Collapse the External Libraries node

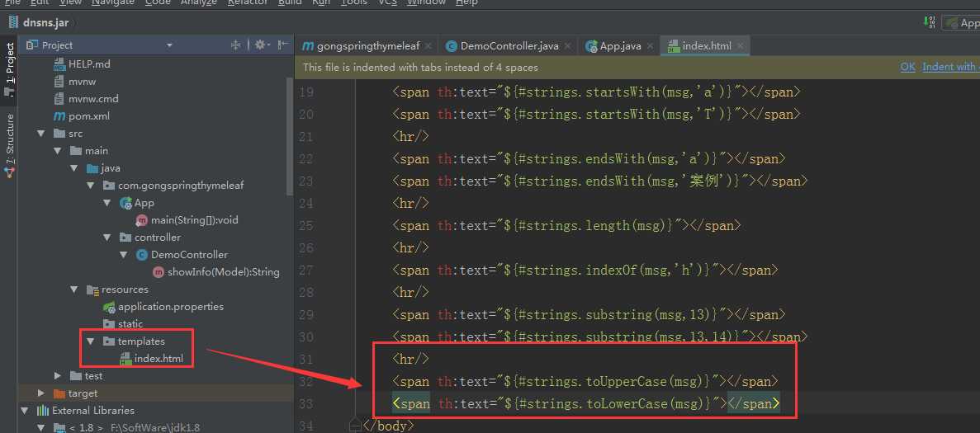[x=25, y=411]
